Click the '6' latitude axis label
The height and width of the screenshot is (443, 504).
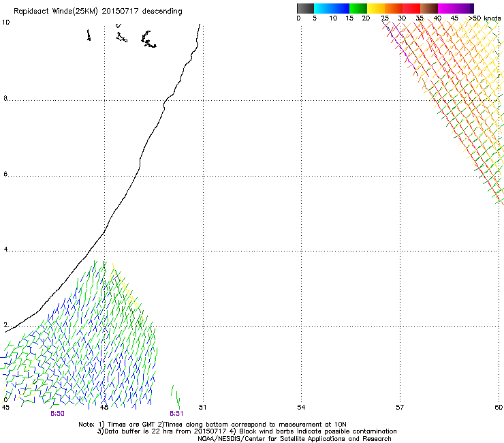[x=5, y=174]
